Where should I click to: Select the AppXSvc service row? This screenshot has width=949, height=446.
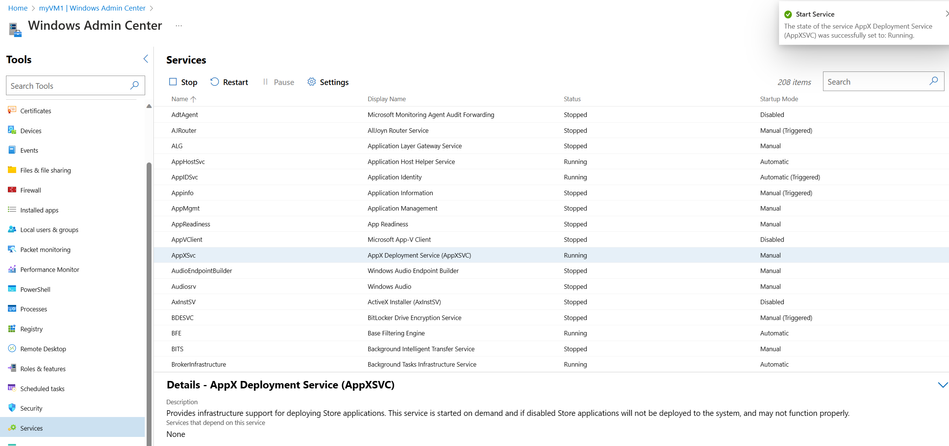551,255
